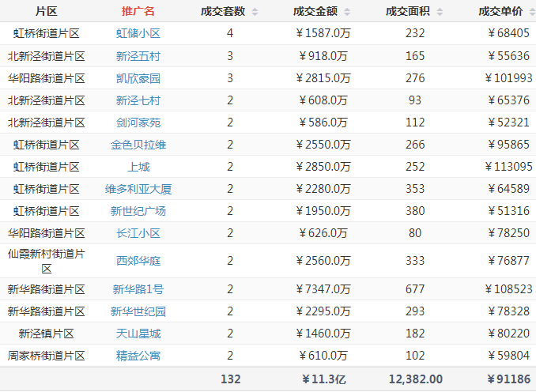
Task: Open the 新华世纪园 link
Action: pyautogui.click(x=138, y=311)
